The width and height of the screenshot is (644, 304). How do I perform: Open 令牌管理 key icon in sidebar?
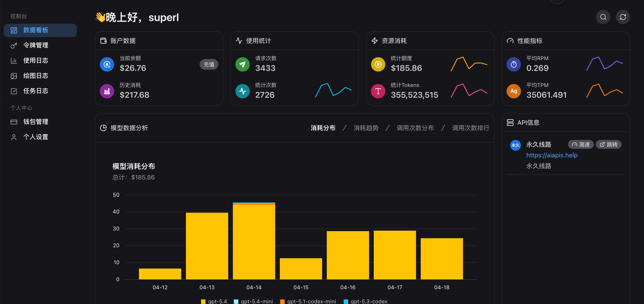14,45
